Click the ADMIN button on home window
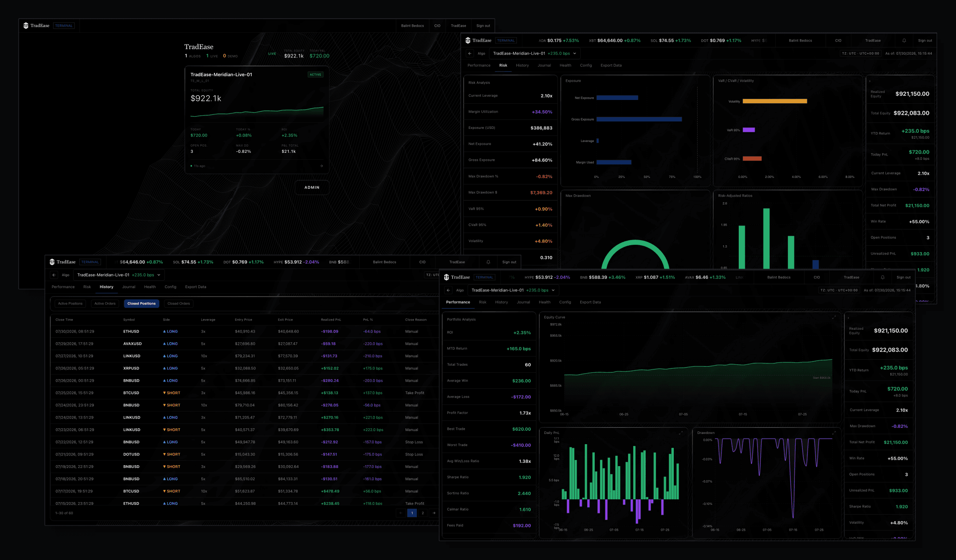The width and height of the screenshot is (956, 560). 312,187
